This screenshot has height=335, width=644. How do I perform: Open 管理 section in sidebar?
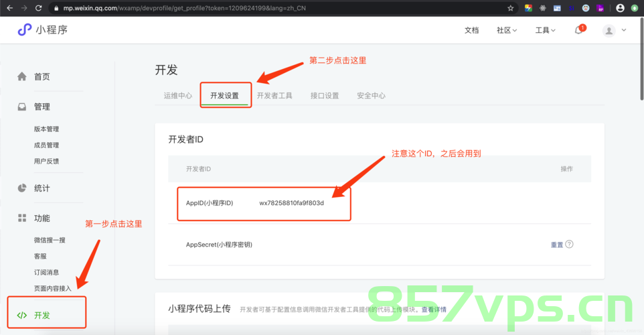point(42,107)
